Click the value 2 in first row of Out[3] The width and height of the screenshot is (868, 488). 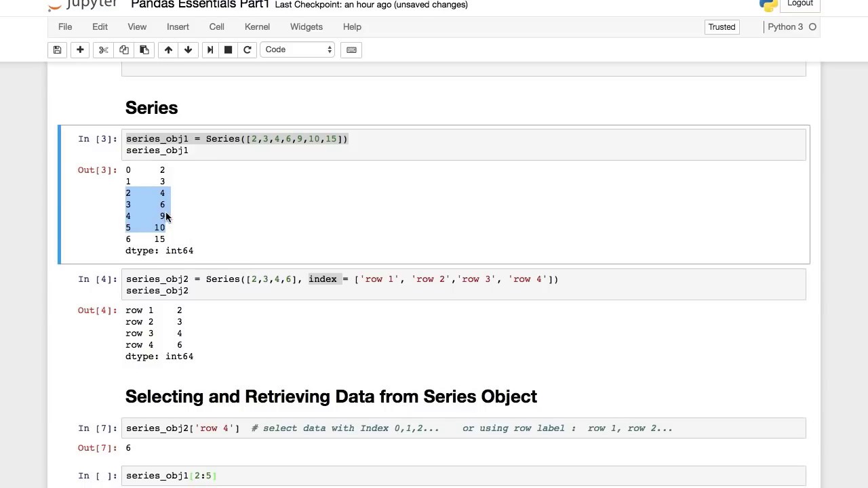(x=162, y=170)
